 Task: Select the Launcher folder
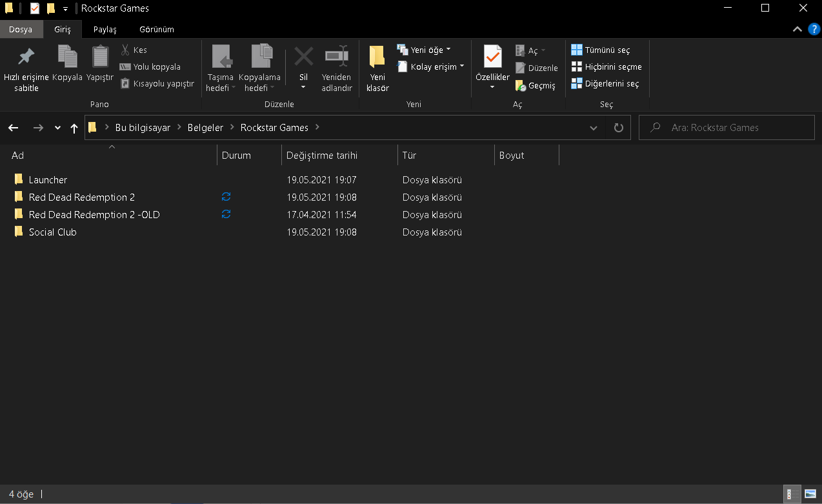(x=48, y=179)
